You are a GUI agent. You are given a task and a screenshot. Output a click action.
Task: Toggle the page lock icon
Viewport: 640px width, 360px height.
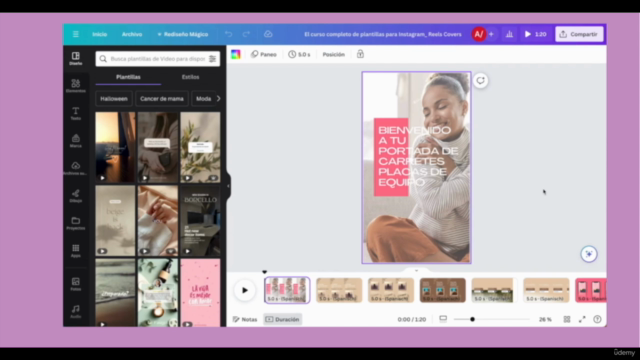click(x=360, y=54)
